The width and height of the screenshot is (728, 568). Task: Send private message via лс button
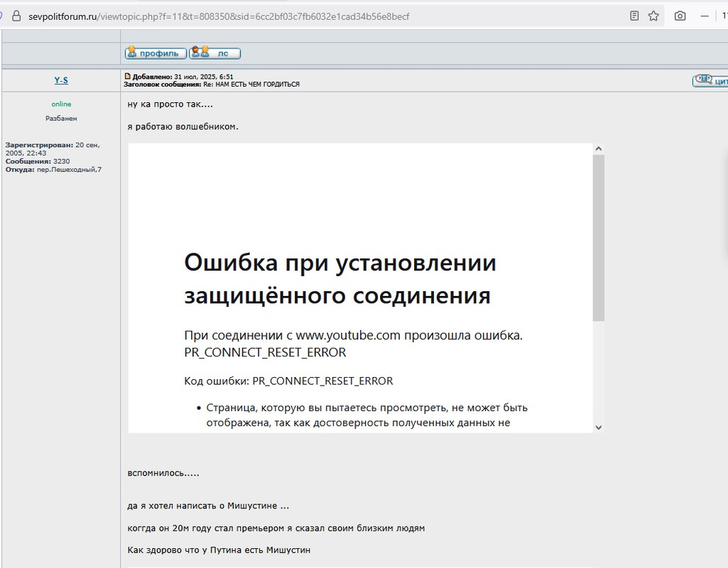[214, 53]
